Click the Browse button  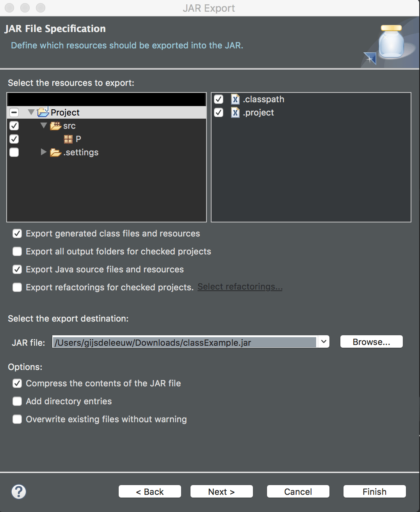pos(371,341)
